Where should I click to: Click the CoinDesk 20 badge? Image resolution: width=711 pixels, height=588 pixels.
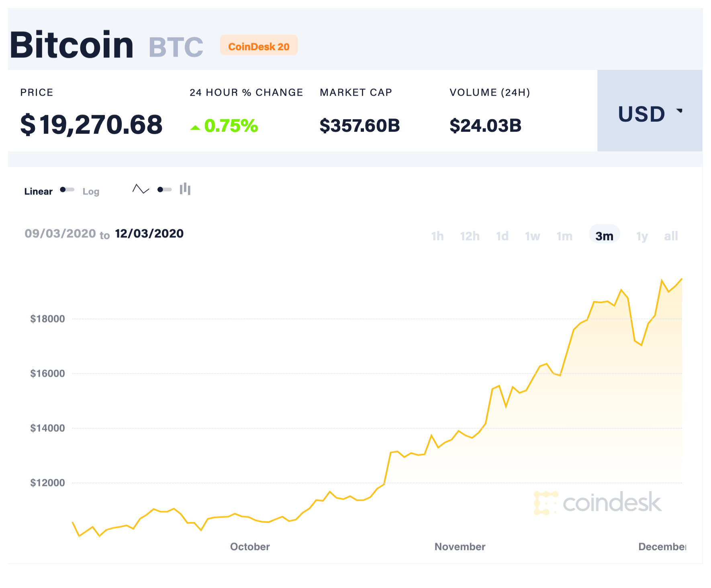point(259,45)
